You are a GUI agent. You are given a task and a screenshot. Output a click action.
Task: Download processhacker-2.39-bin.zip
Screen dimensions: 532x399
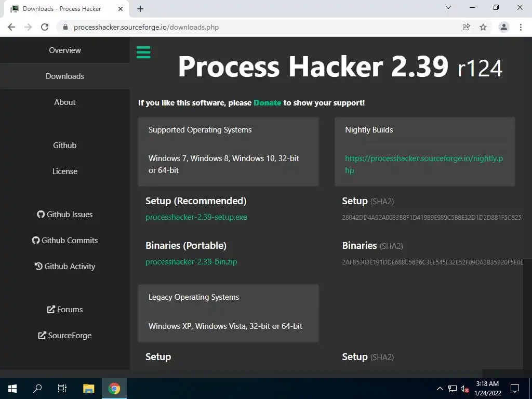191,262
